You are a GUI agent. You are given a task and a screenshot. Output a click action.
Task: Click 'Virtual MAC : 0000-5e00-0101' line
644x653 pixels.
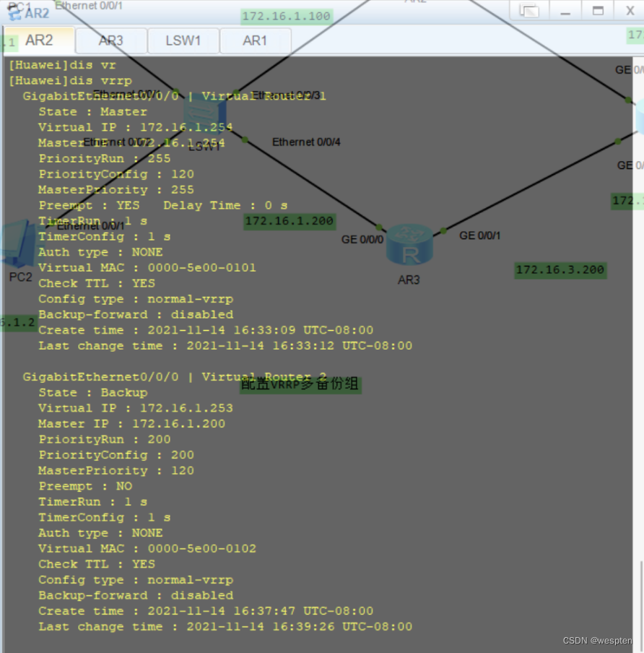click(147, 268)
